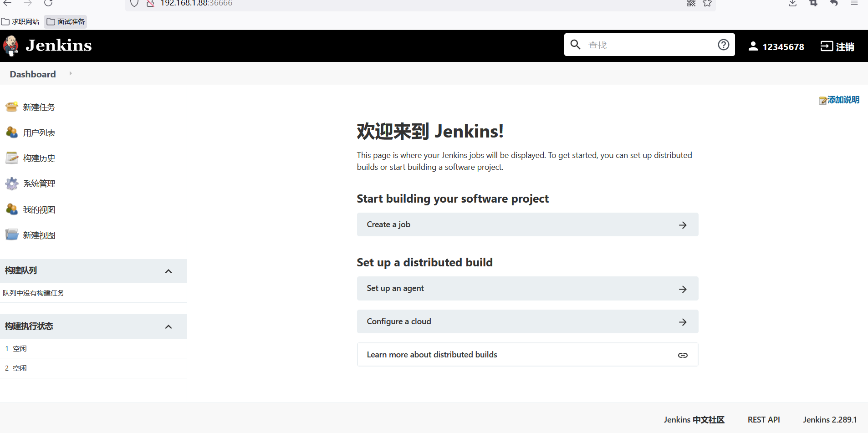Click the shield tracking protection icon
This screenshot has height=433, width=868.
pyautogui.click(x=134, y=3)
